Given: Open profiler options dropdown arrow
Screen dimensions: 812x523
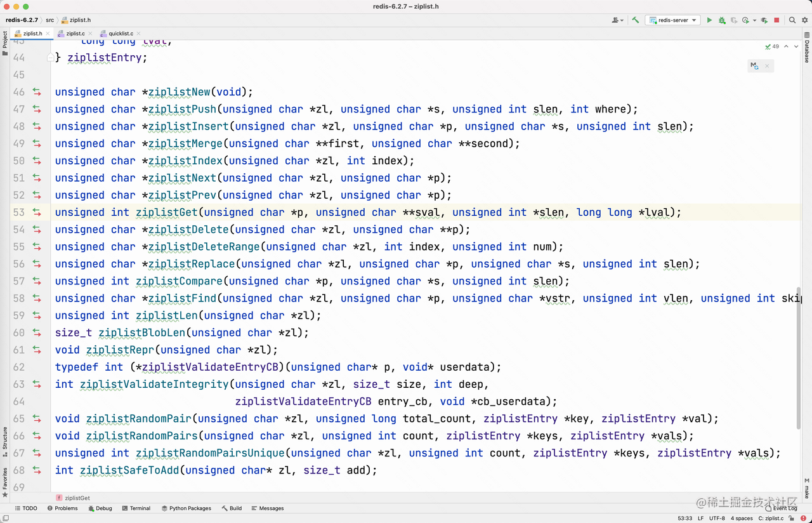Looking at the screenshot, I should pos(754,20).
